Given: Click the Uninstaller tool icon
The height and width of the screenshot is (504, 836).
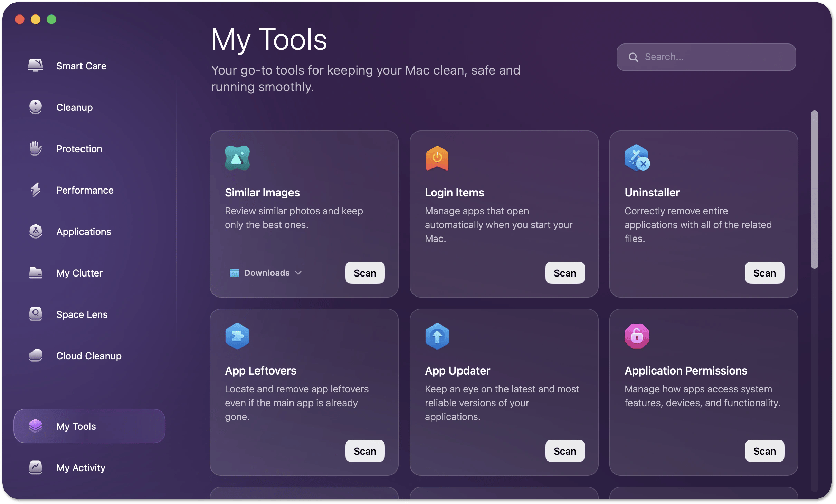Looking at the screenshot, I should tap(637, 158).
